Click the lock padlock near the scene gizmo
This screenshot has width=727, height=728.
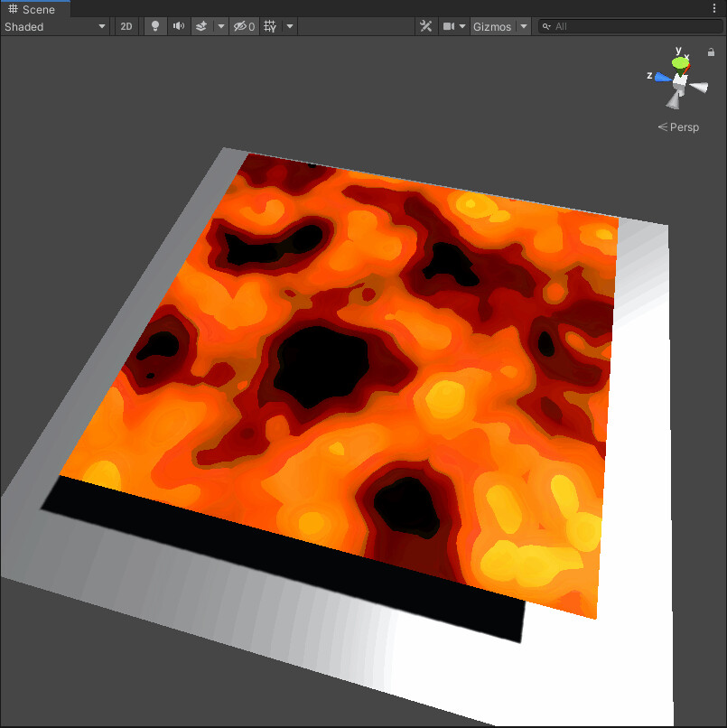pos(712,51)
